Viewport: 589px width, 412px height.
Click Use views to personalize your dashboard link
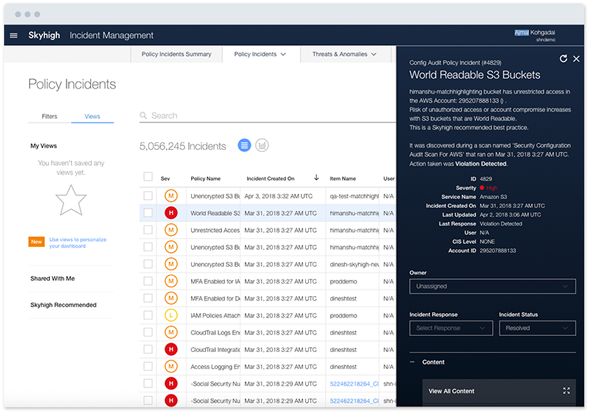78,243
